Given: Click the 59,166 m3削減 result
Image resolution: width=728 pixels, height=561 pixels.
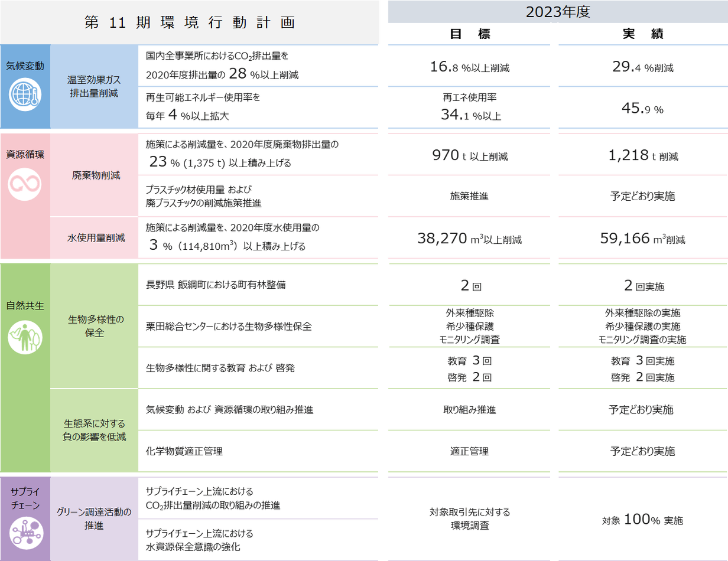Looking at the screenshot, I should (643, 239).
